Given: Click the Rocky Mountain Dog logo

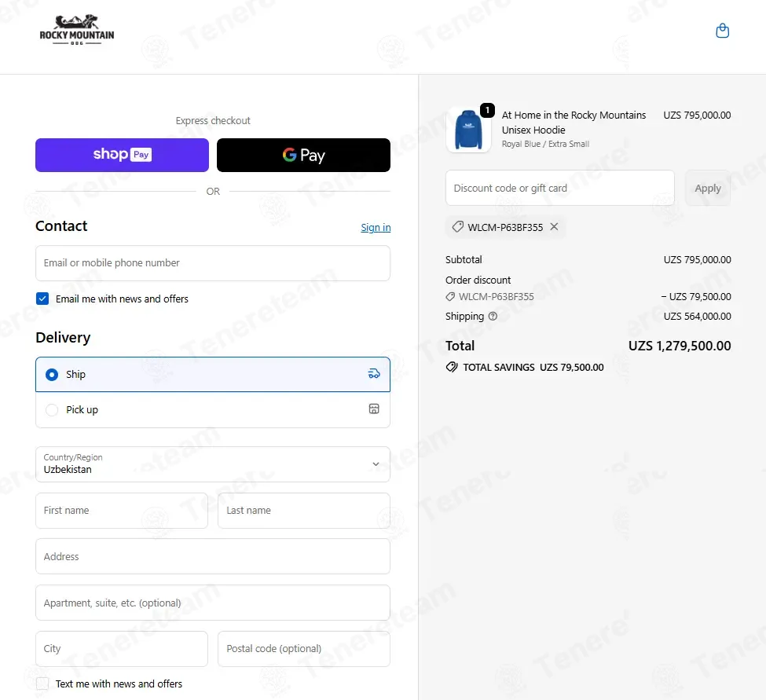Looking at the screenshot, I should click(77, 31).
